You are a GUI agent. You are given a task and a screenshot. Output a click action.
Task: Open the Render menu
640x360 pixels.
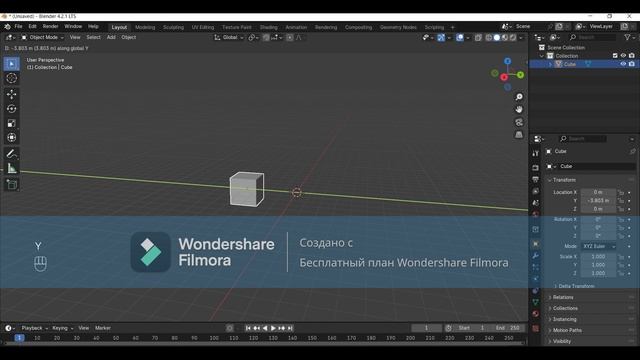[50, 27]
